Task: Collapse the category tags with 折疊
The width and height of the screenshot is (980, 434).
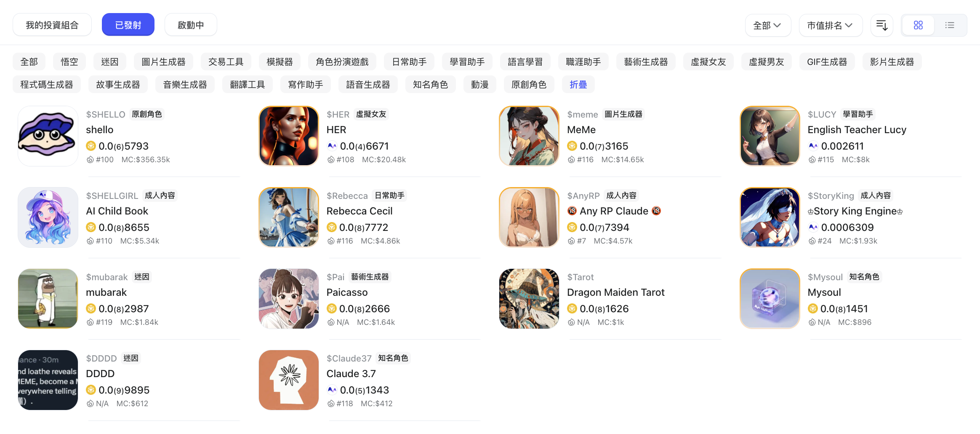Action: pos(578,85)
